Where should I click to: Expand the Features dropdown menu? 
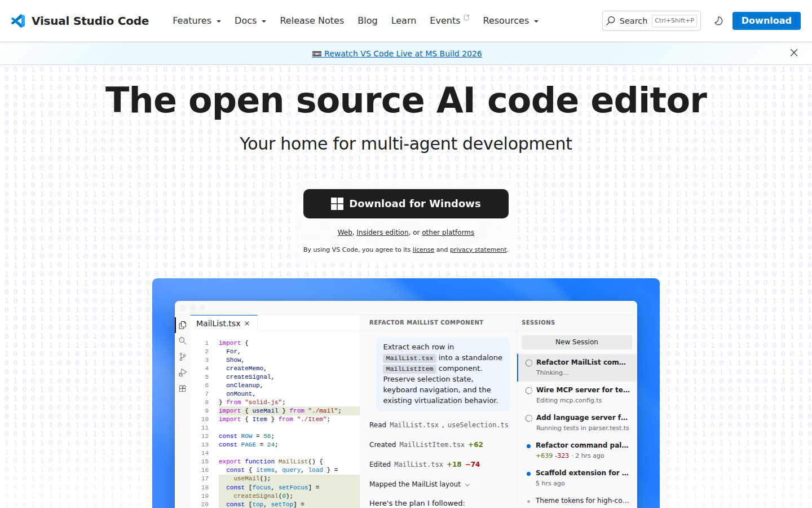tap(197, 21)
